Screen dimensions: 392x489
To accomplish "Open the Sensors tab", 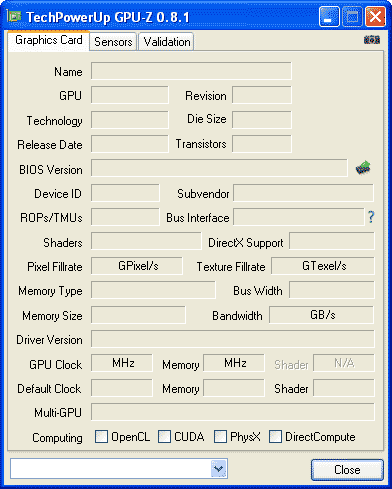I will point(113,42).
